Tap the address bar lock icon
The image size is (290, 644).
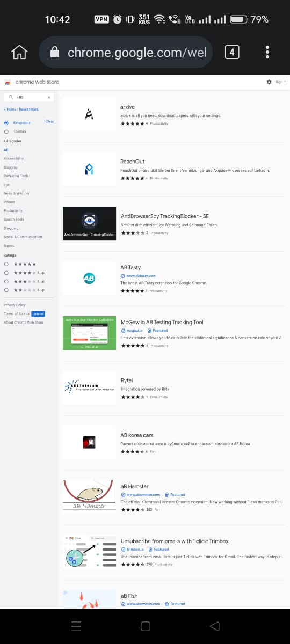pyautogui.click(x=54, y=52)
